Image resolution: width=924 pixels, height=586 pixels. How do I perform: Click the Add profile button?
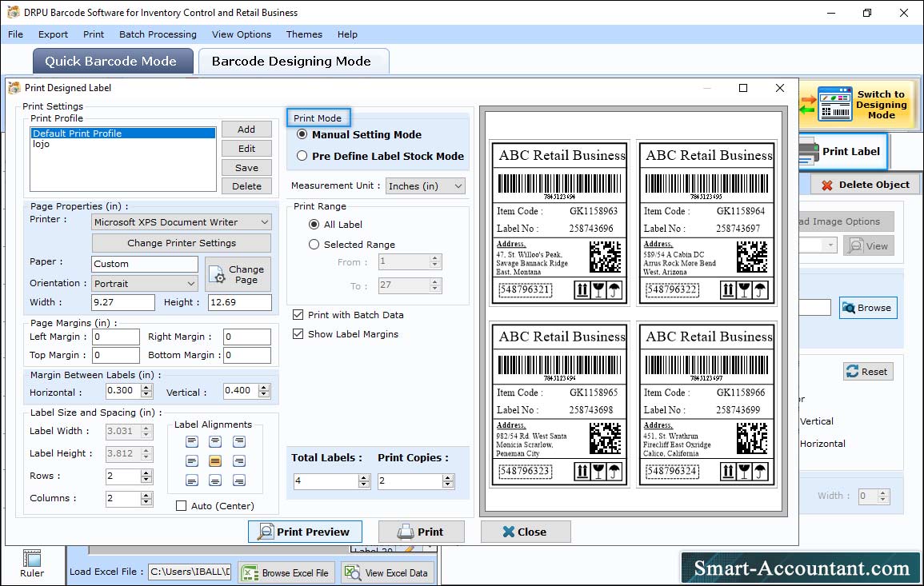[x=246, y=130]
